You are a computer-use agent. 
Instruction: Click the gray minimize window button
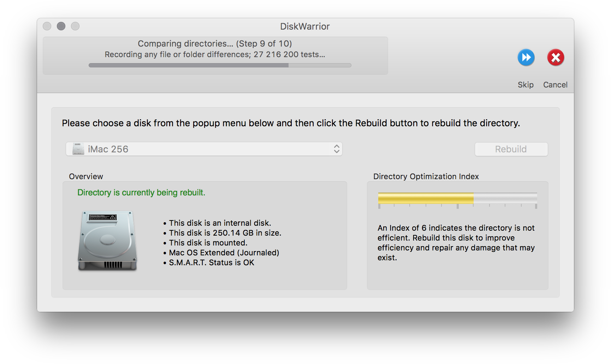tap(61, 26)
